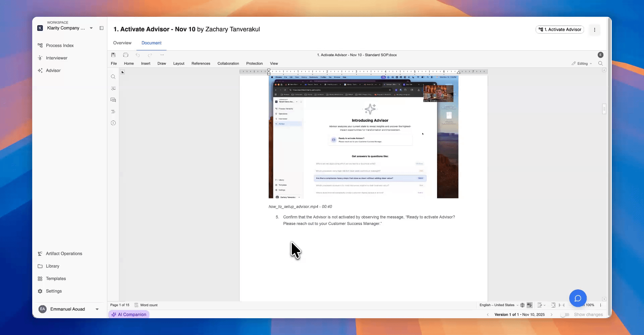The height and width of the screenshot is (335, 644).
Task: Go to the previous version arrow
Action: coord(488,315)
